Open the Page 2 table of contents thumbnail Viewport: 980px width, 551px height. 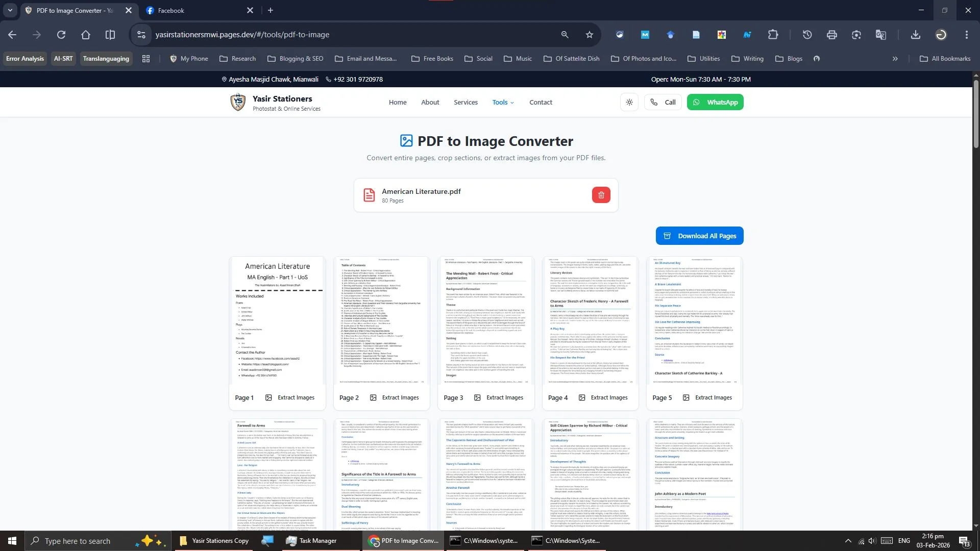pos(381,321)
